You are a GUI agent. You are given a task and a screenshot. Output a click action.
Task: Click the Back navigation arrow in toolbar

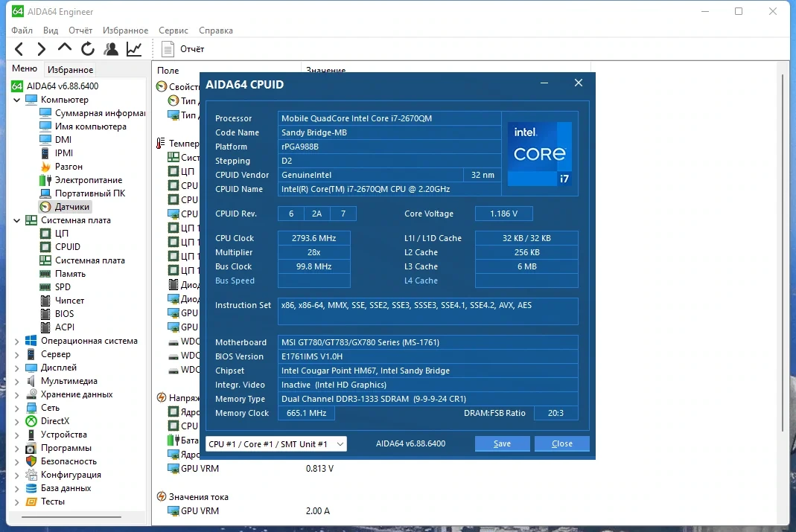[x=19, y=49]
